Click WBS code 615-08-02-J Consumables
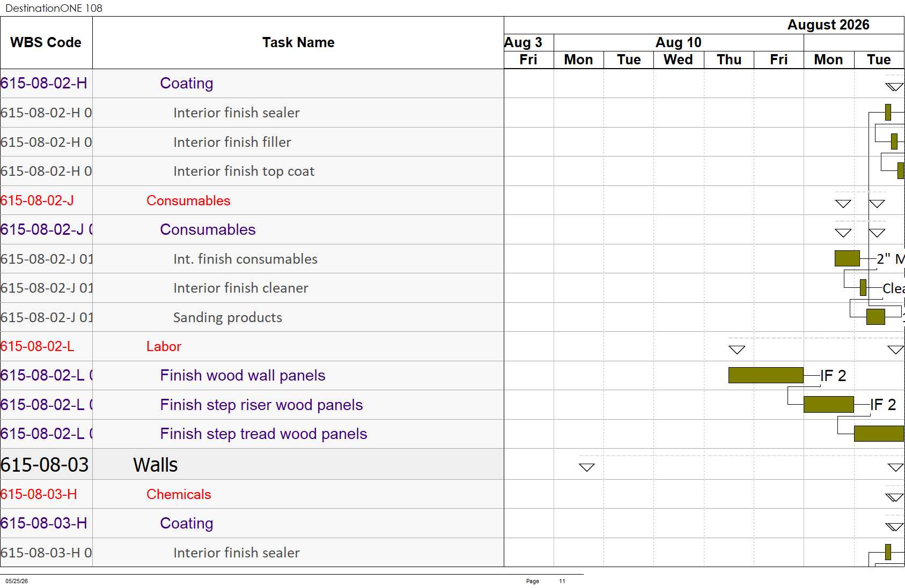Screen dimensions: 905x588 click(x=37, y=200)
